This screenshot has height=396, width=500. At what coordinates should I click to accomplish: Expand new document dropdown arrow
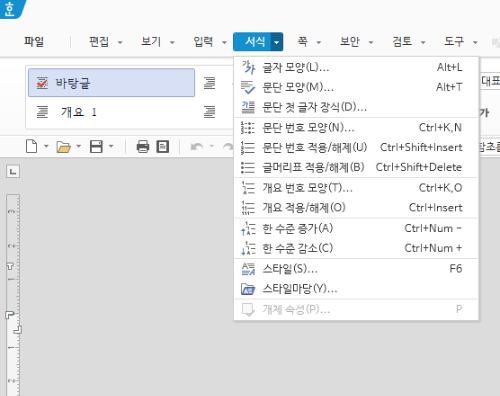coord(46,146)
